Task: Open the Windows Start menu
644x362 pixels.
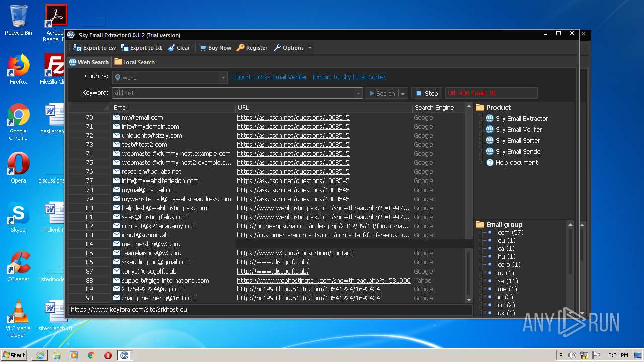Action: pos(14,355)
